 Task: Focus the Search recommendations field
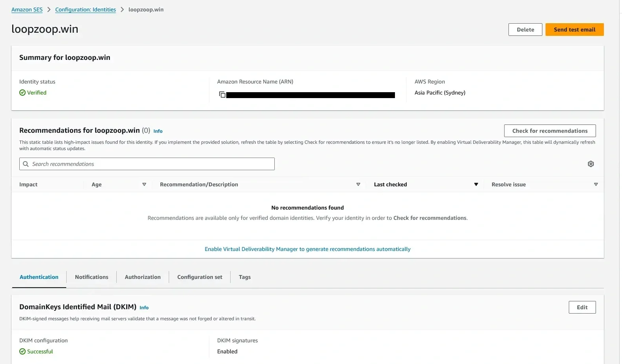pyautogui.click(x=147, y=164)
